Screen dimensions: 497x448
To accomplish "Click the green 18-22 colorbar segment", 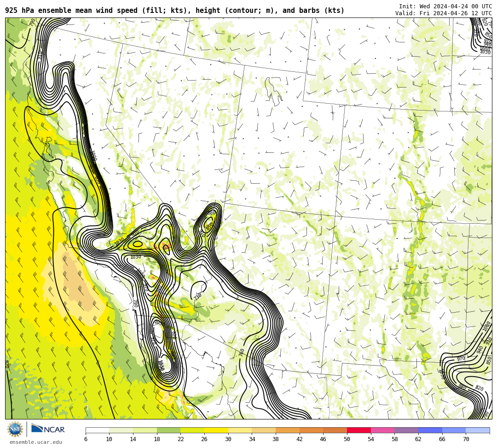I will pos(168,430).
